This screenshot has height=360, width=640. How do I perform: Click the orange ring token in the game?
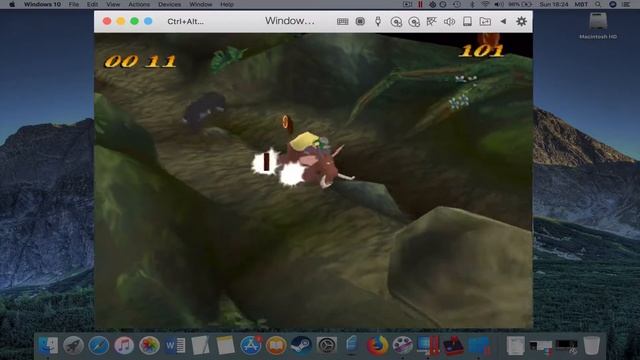coord(286,122)
